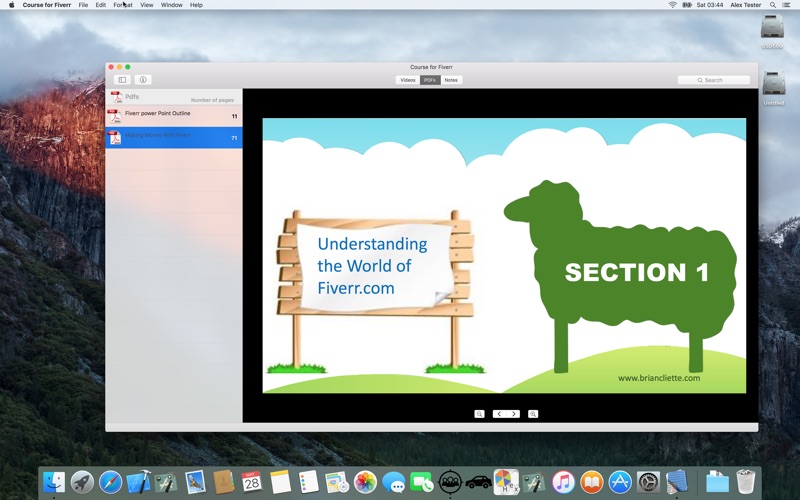Click the Search field
This screenshot has width=800, height=500.
pos(713,80)
